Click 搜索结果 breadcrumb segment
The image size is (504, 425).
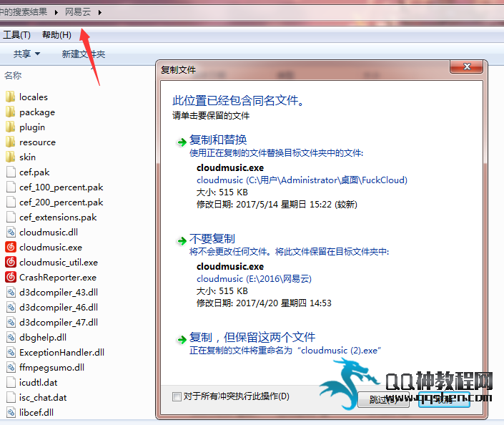[x=24, y=12]
